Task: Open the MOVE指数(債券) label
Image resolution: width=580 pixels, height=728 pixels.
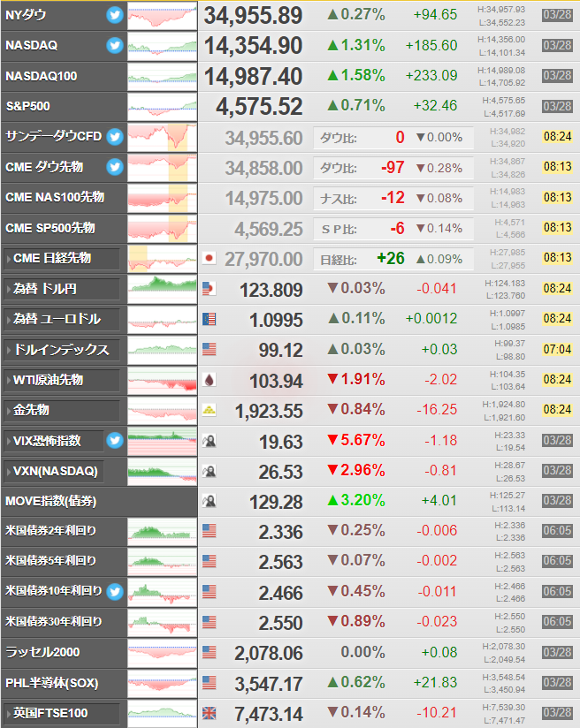Action: [51, 502]
